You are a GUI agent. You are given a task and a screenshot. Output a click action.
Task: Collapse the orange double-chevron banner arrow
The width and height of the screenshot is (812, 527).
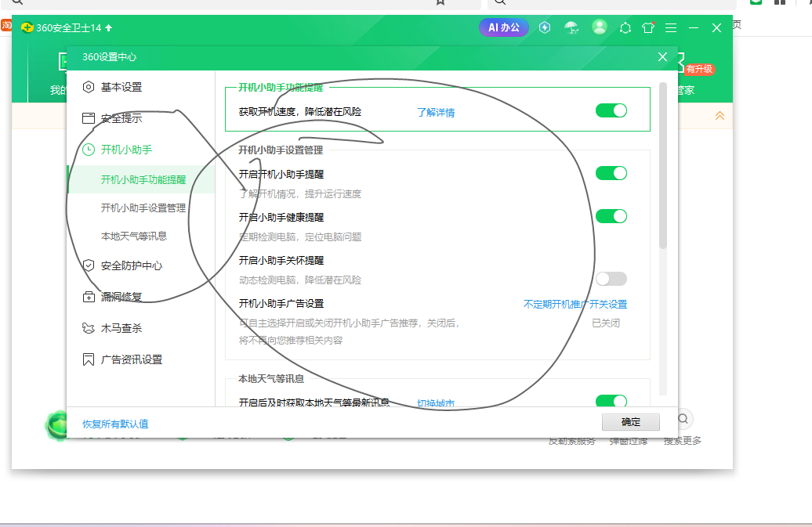[720, 116]
